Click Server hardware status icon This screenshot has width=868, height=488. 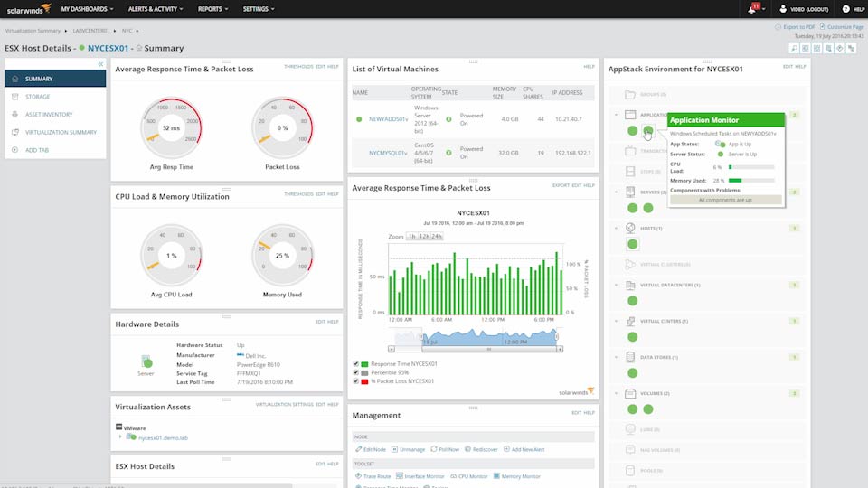tap(146, 361)
